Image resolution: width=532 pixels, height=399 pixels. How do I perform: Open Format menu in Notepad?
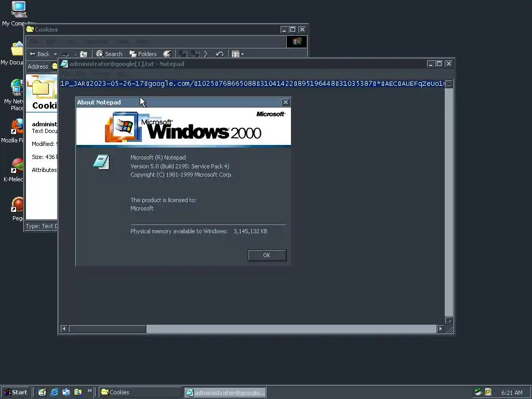tap(100, 73)
